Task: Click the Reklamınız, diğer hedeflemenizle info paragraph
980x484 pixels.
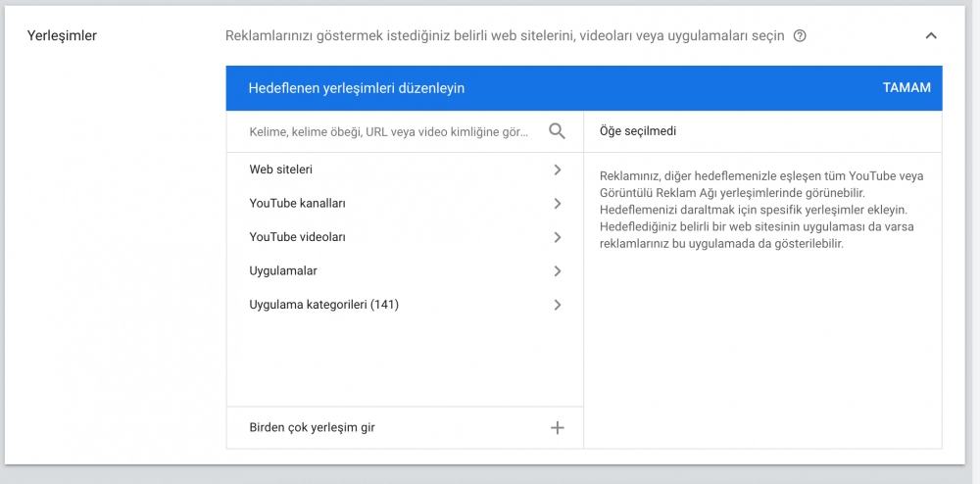Action: tap(761, 210)
